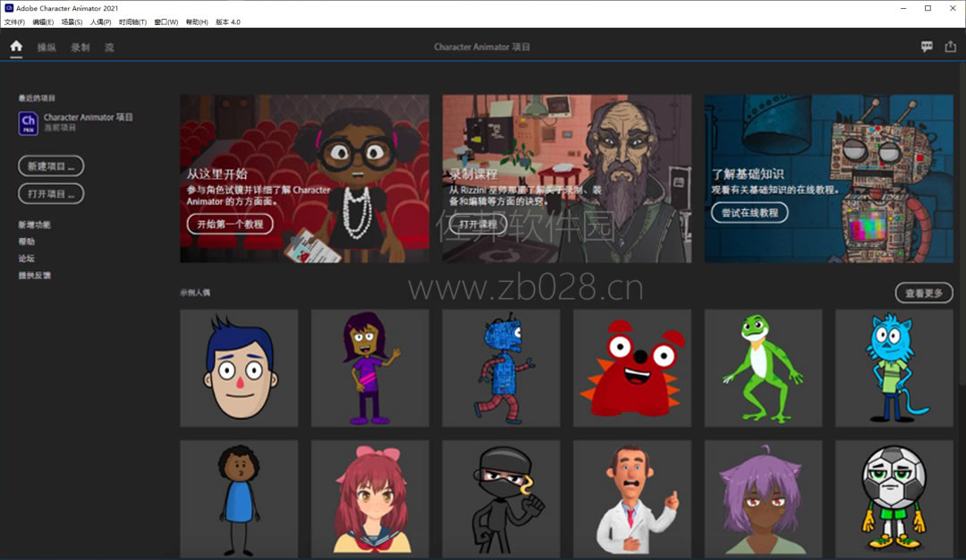Click the 了解基础知识 robot banner image

coord(828,179)
